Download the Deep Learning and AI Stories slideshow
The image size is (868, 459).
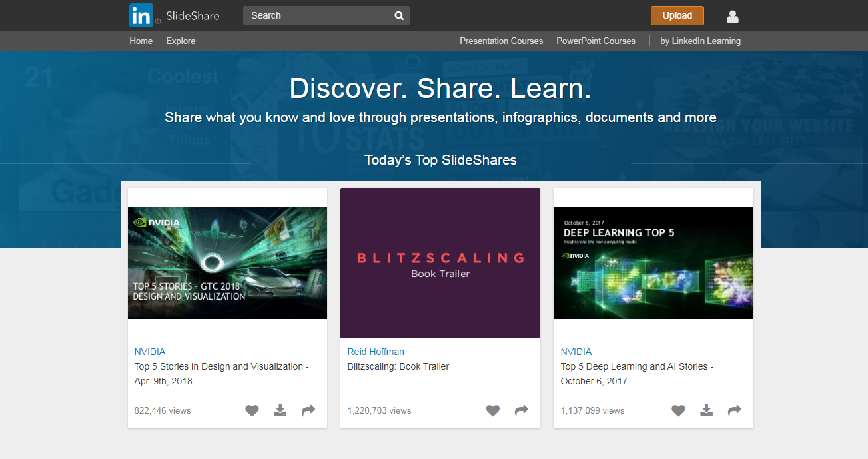pos(707,410)
